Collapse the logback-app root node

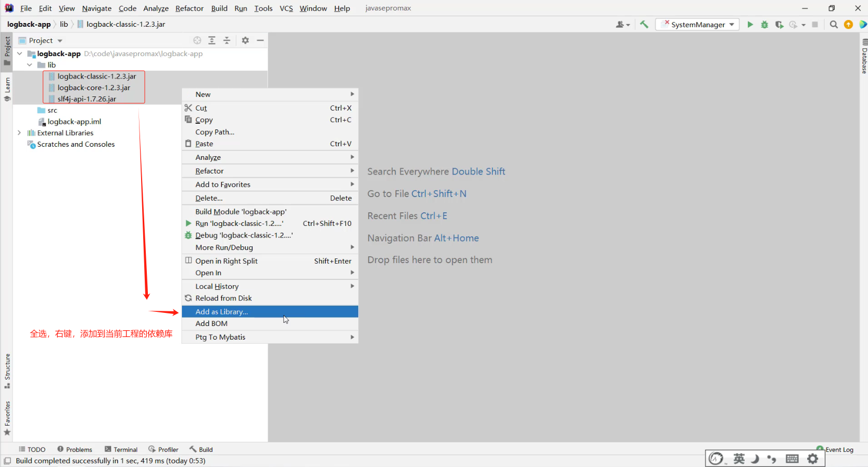click(19, 53)
